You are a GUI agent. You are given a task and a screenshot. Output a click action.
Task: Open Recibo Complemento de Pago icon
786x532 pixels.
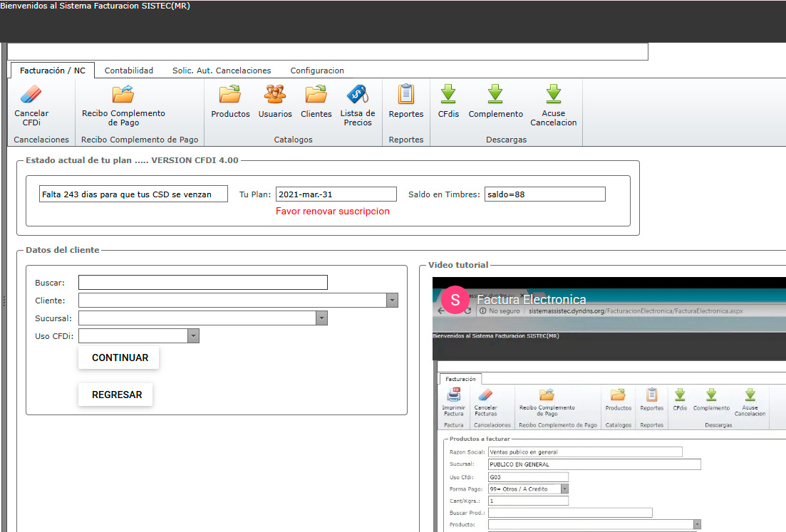point(123,95)
